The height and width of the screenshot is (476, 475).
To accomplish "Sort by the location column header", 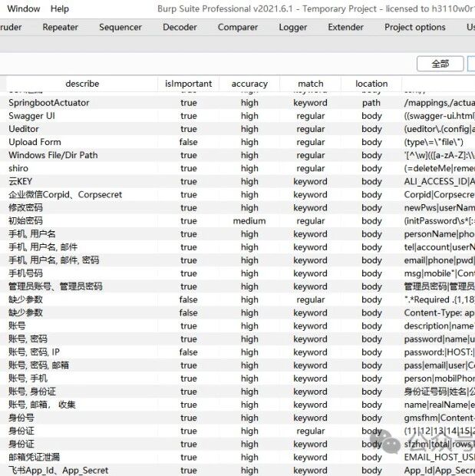I will coord(371,84).
